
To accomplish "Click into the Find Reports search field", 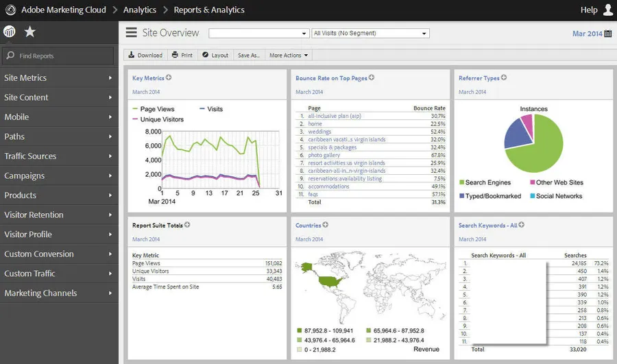I will point(58,56).
